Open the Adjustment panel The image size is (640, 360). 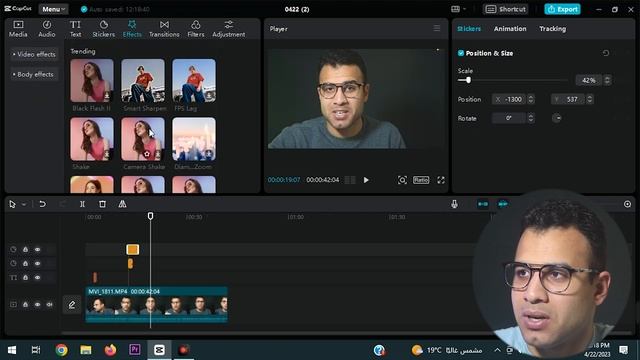point(229,29)
